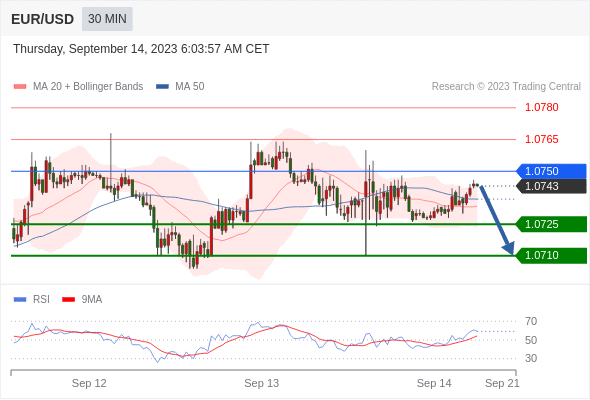Click the Sep 13 timeline label
The width and height of the screenshot is (590, 400).
tap(262, 383)
